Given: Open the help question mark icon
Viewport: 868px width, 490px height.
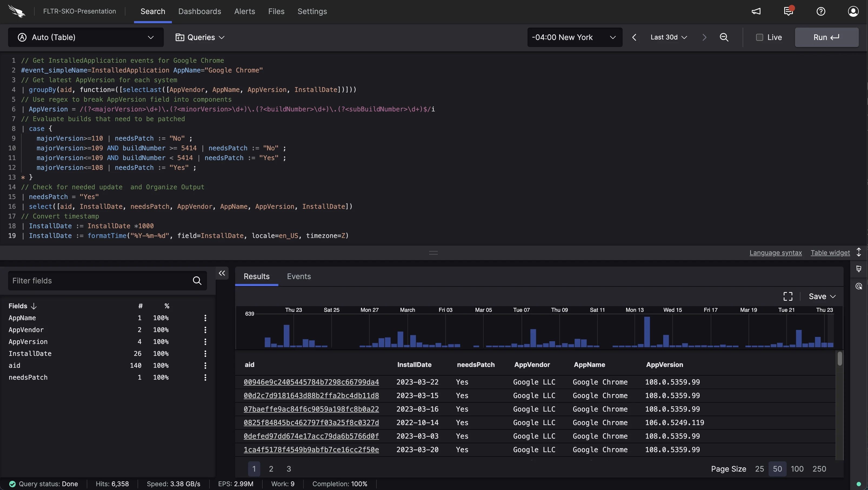Looking at the screenshot, I should pos(821,11).
